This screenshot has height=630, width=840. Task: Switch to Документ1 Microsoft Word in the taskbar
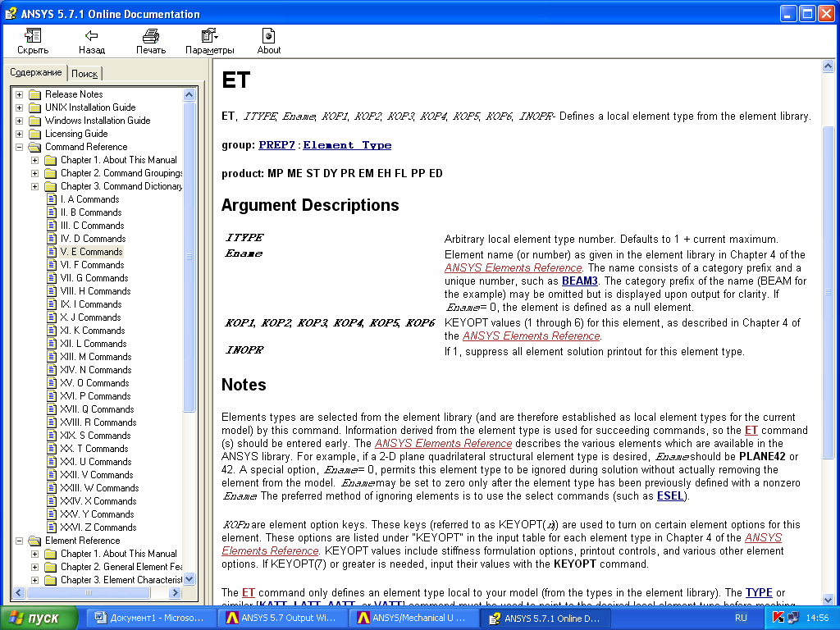pos(150,618)
